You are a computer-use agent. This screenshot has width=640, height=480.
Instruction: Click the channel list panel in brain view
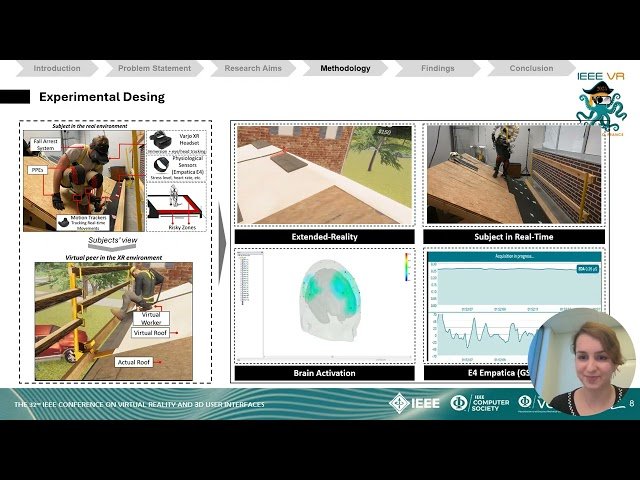(x=251, y=305)
